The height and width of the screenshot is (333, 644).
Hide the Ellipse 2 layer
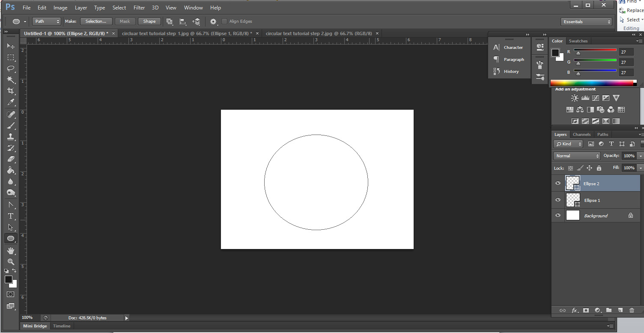pos(558,183)
